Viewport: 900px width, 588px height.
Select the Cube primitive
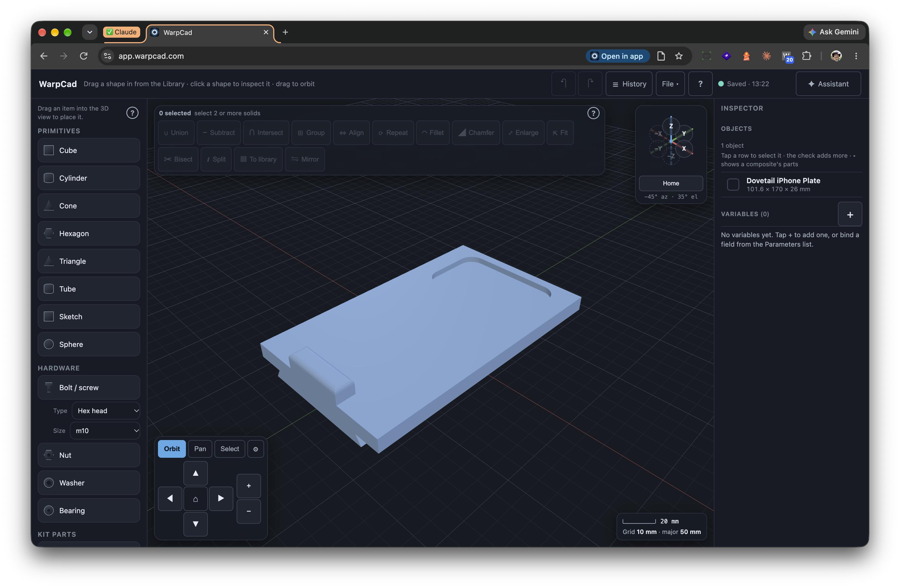click(x=89, y=150)
